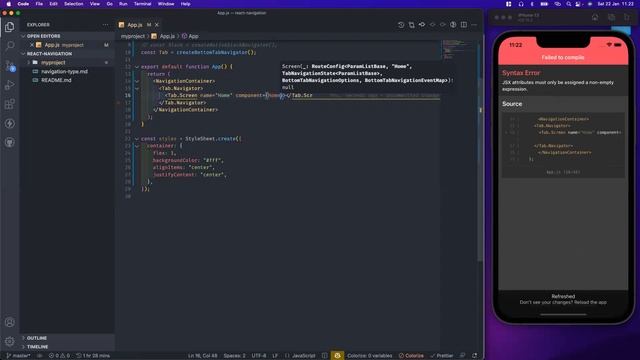Click the Home button in simulator toolbar
This screenshot has width=640, height=360.
(595, 17)
